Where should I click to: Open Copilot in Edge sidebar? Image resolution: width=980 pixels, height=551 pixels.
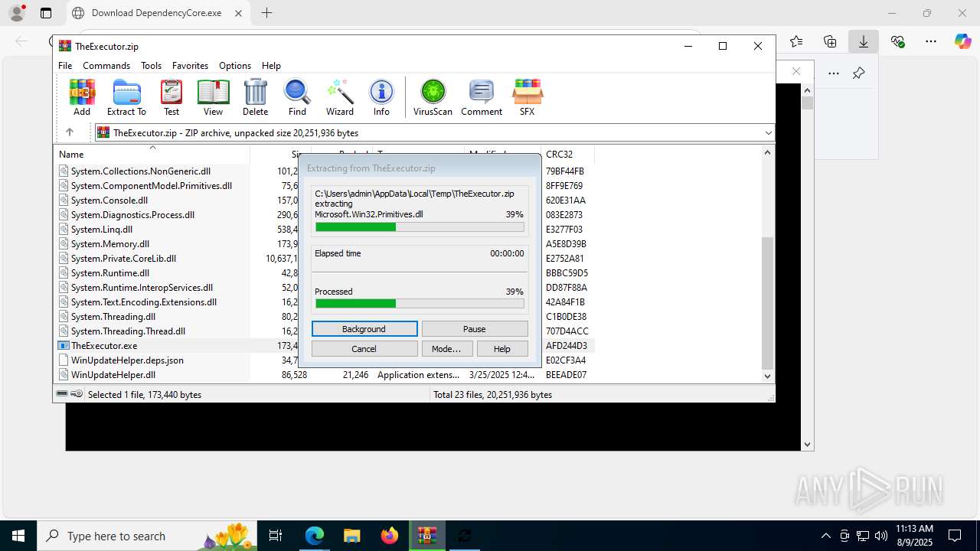tap(963, 41)
